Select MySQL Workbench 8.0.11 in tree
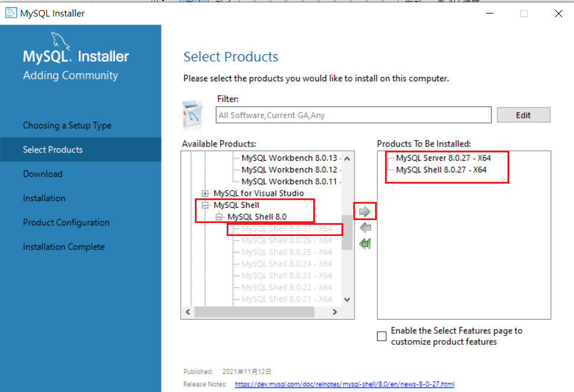The height and width of the screenshot is (392, 574). click(289, 181)
